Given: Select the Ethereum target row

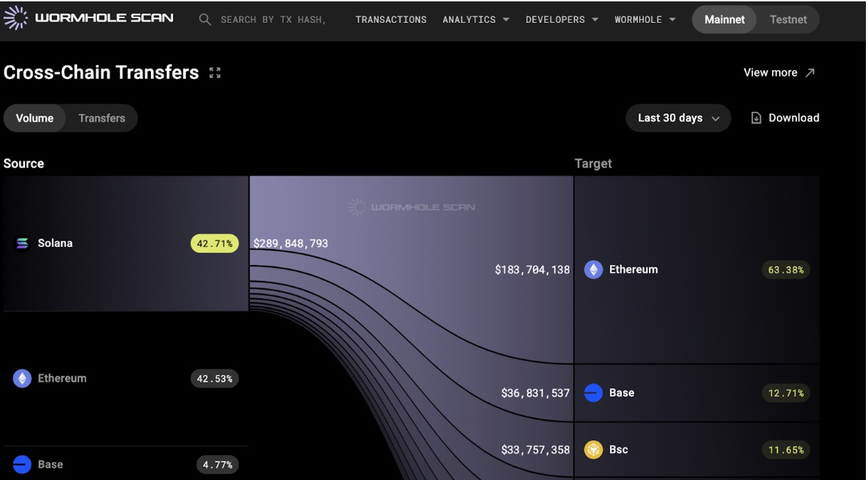Looking at the screenshot, I should pyautogui.click(x=697, y=269).
